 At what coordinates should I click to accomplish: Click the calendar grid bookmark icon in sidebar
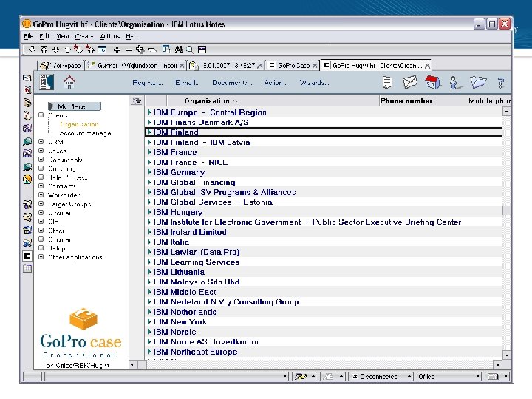tap(27, 268)
